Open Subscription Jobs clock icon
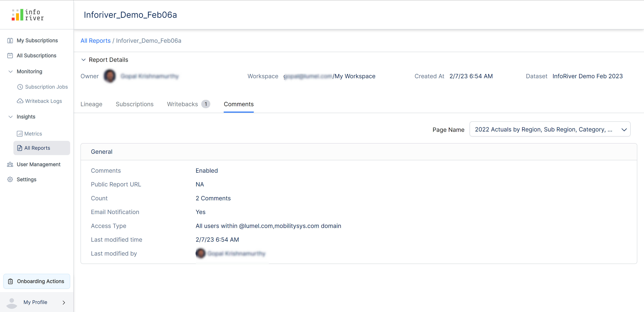Viewport: 644px width, 312px height. pos(20,87)
